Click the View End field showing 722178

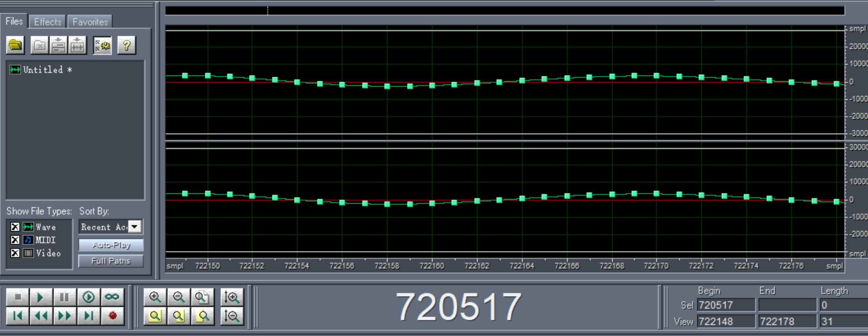(x=787, y=321)
